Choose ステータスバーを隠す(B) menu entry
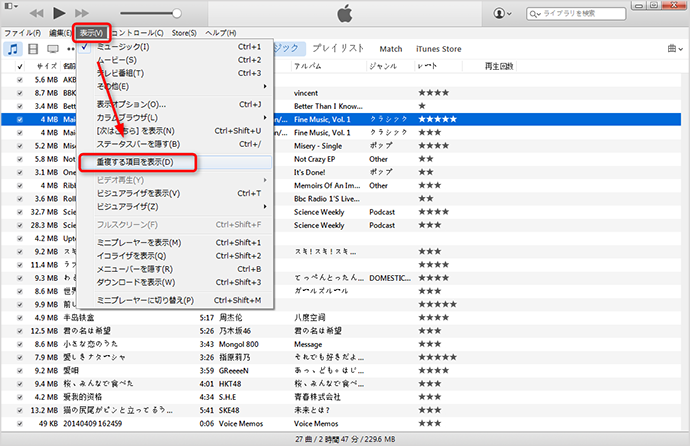690x446 pixels. click(x=175, y=144)
